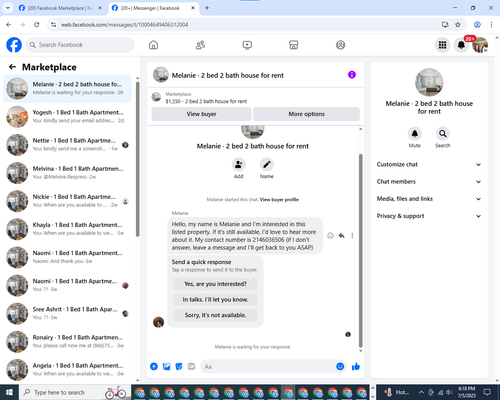The height and width of the screenshot is (400, 500).
Task: Open Yogesh 1 Bed 1 Bath conversation
Action: click(67, 117)
